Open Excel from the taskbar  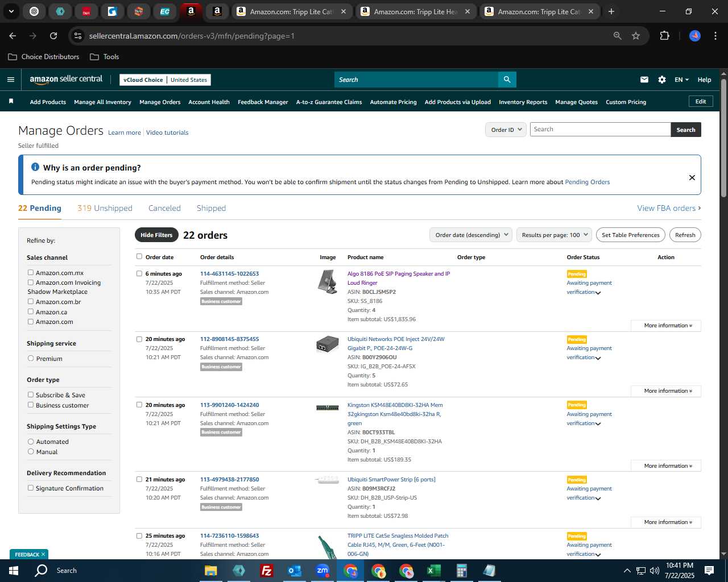click(433, 571)
